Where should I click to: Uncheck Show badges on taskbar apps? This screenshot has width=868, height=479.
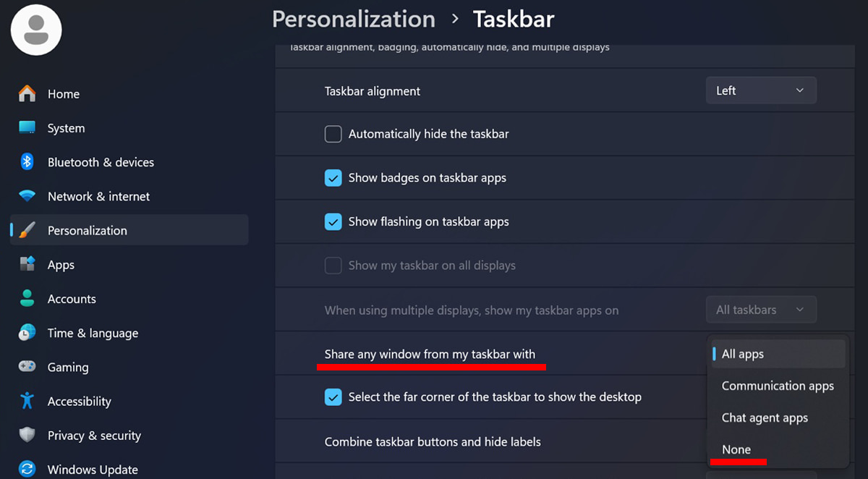pos(333,178)
